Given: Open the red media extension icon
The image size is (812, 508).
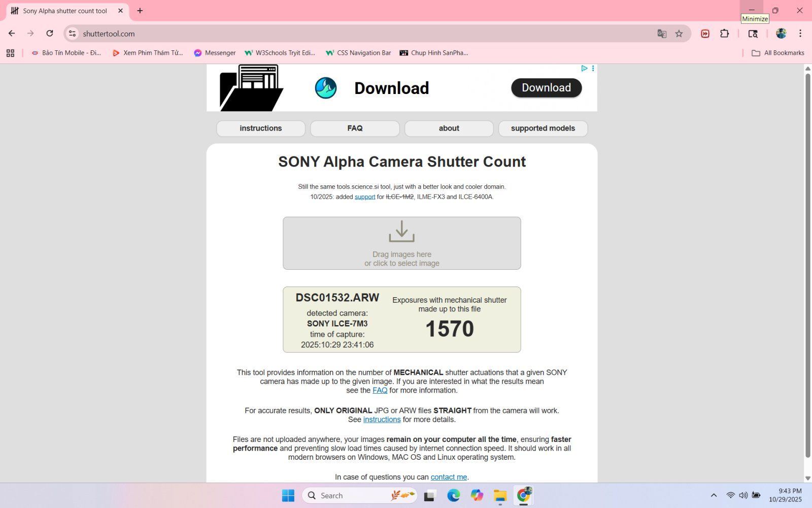Looking at the screenshot, I should point(705,34).
